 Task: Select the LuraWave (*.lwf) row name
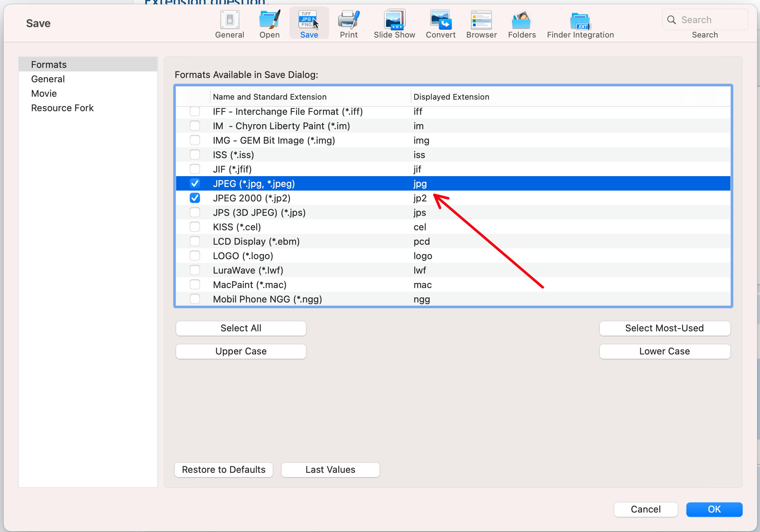pos(248,270)
